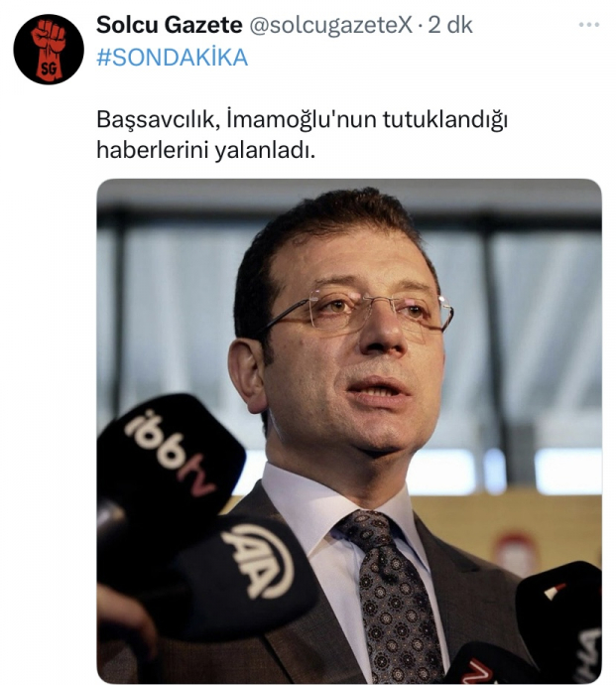Screen dimensions: 616x685
Task: Open the Solcu Gazete display name link
Action: pyautogui.click(x=169, y=25)
